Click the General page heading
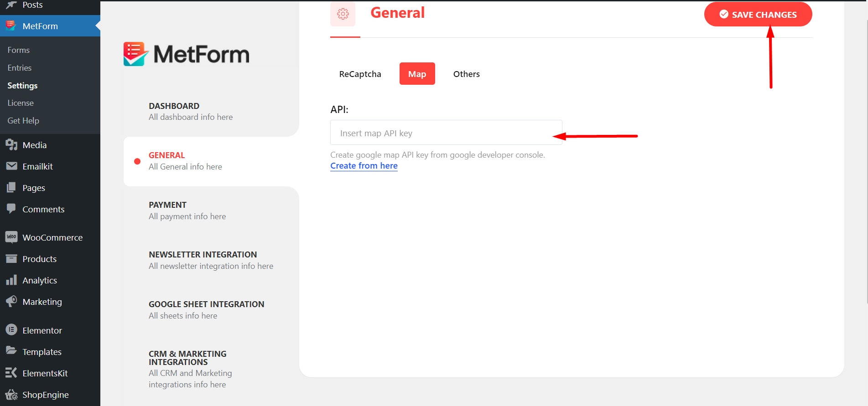This screenshot has width=868, height=406. 397,13
